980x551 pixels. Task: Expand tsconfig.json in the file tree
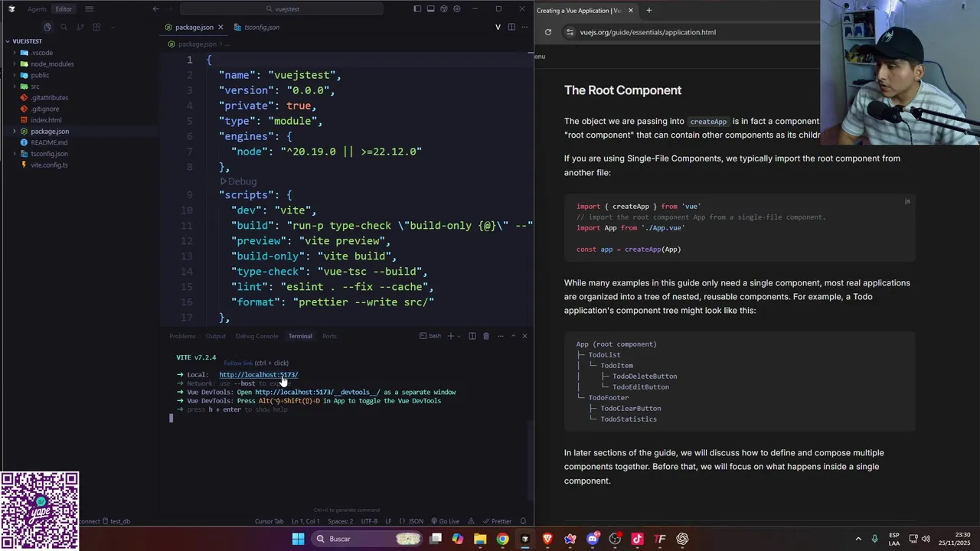(49, 154)
